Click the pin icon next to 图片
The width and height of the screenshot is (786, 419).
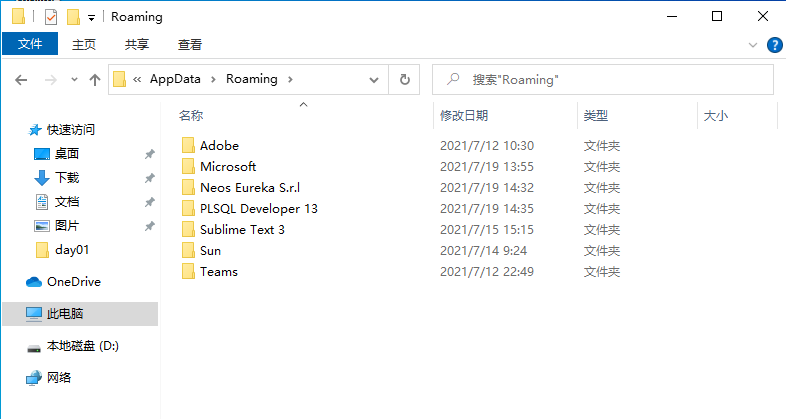(149, 226)
